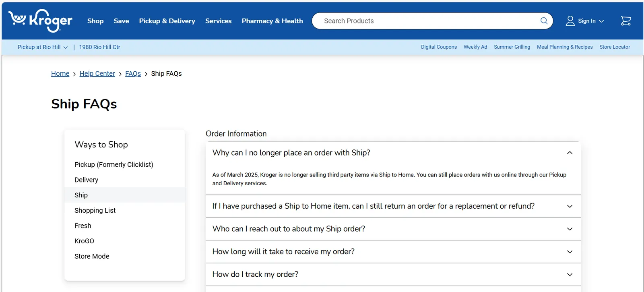Image resolution: width=644 pixels, height=292 pixels.
Task: Click the FAQs breadcrumb link
Action: pos(133,74)
